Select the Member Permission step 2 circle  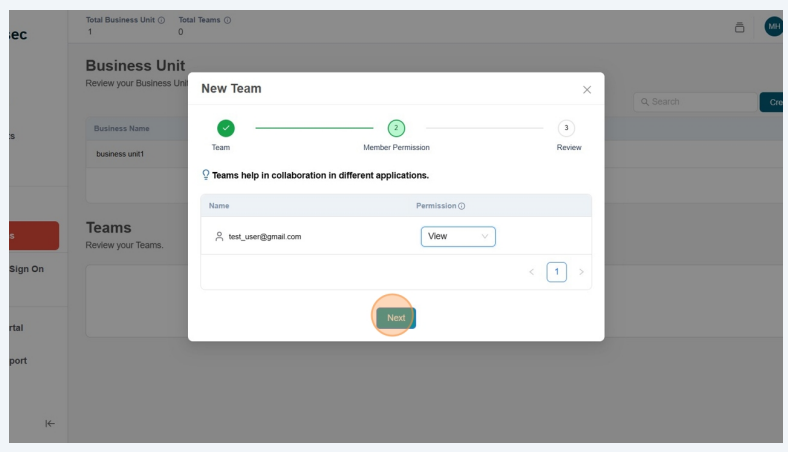396,127
